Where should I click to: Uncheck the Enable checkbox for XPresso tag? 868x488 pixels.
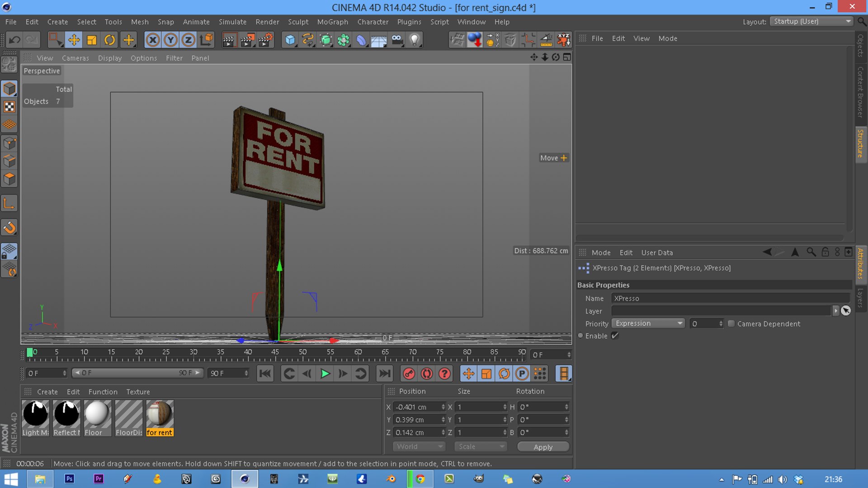615,336
